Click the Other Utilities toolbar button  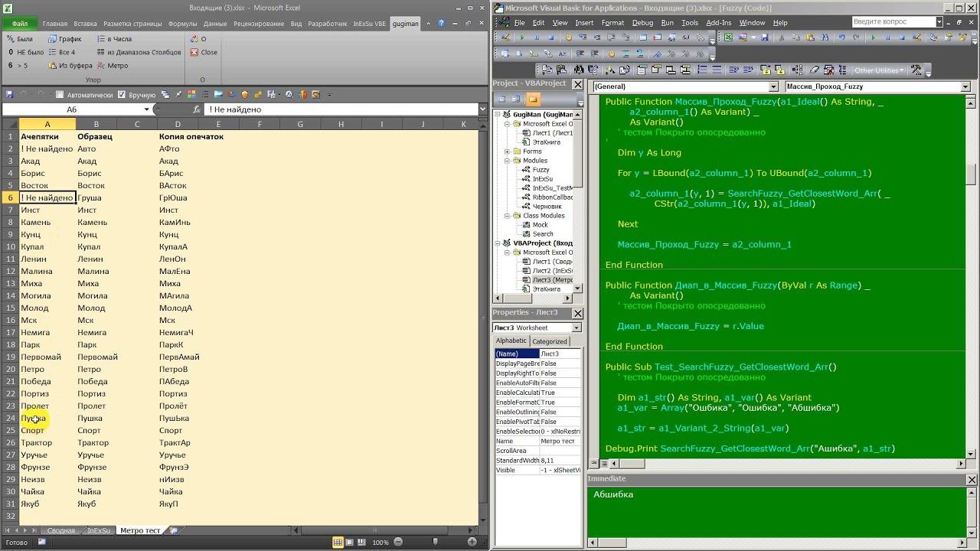(878, 70)
